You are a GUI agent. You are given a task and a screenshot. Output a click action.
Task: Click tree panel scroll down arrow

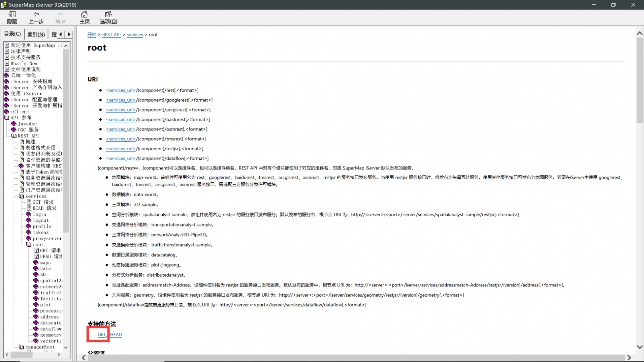click(66, 347)
